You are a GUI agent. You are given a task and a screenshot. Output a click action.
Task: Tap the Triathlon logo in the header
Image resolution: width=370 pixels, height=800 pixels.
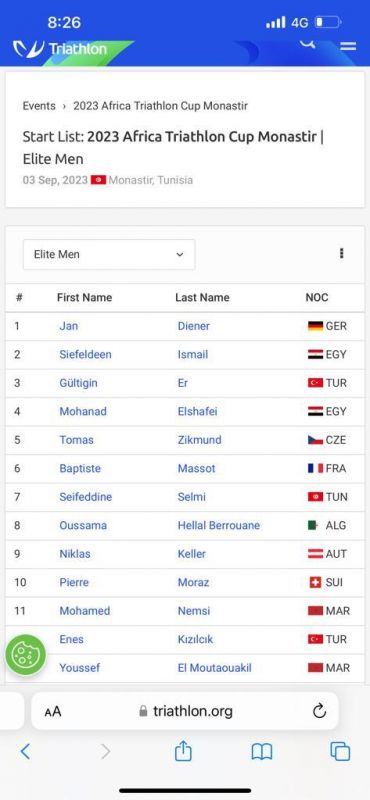[x=60, y=49]
